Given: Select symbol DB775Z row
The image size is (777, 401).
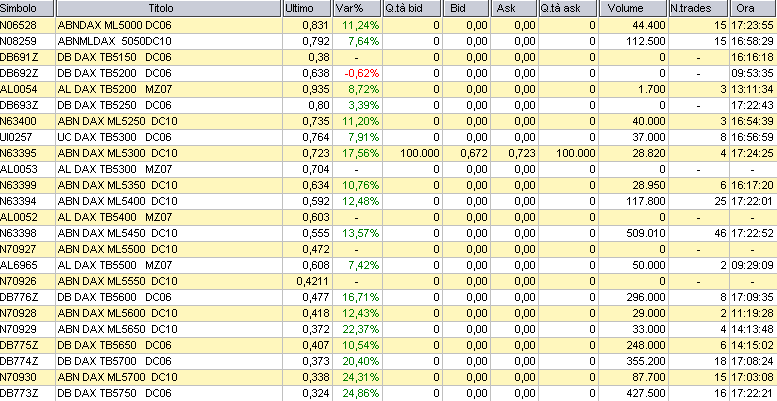Looking at the screenshot, I should [19, 345].
